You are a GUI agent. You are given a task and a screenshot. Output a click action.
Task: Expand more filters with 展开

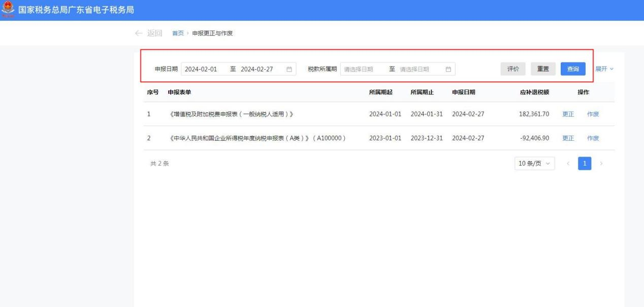(604, 69)
